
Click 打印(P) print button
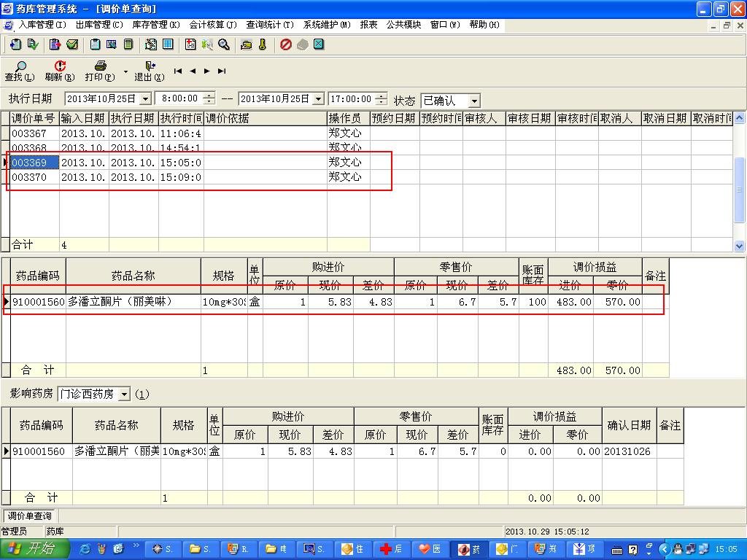click(99, 71)
